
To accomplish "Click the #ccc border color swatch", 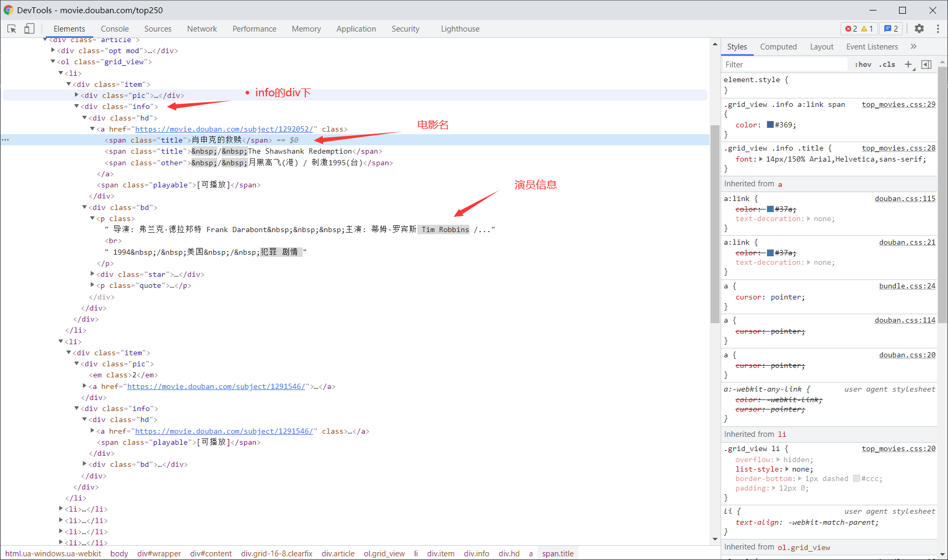I will (856, 478).
